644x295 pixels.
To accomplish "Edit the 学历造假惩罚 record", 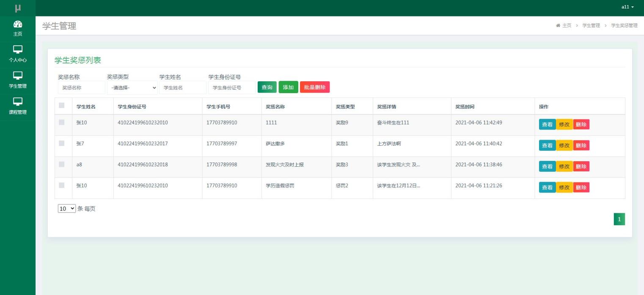I will coord(564,187).
